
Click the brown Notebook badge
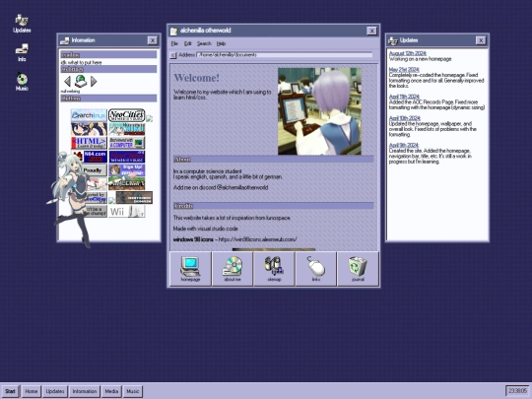point(134,197)
